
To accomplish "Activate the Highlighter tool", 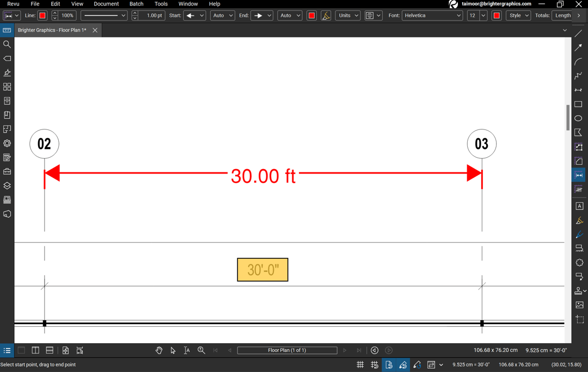I will click(579, 220).
